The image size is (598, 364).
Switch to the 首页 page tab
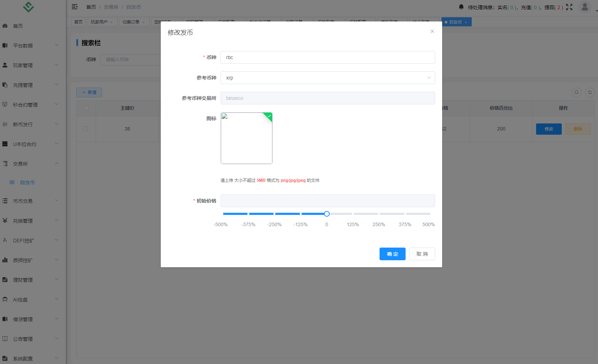pos(78,22)
